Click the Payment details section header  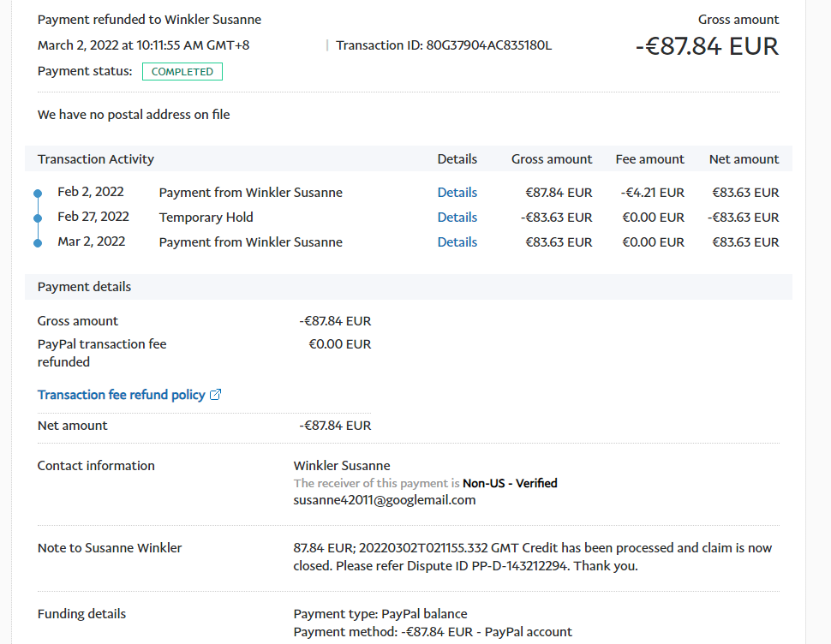pyautogui.click(x=84, y=287)
